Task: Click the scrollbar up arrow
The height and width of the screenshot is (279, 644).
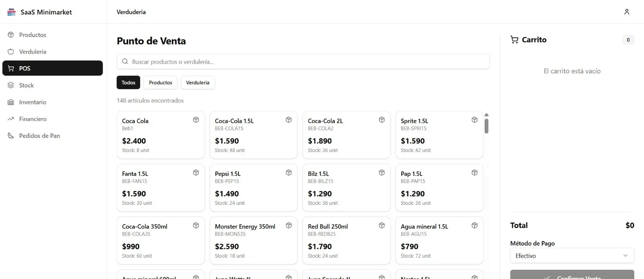Action: point(486,115)
